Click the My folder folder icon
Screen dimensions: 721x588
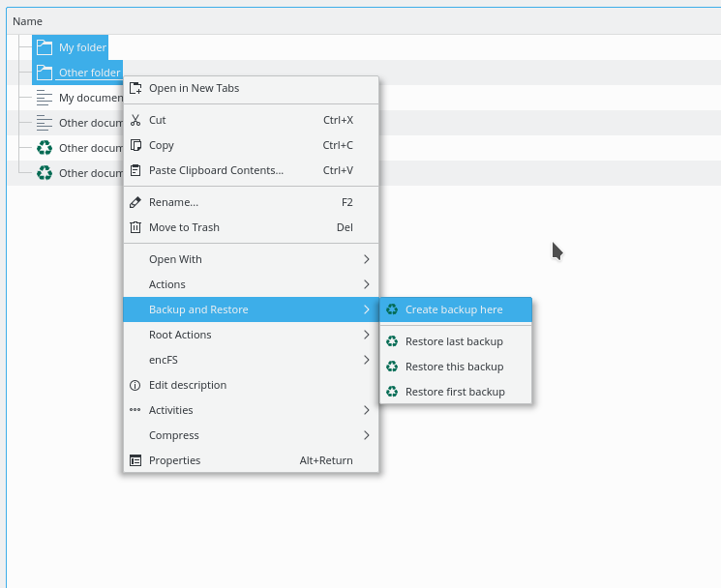point(45,47)
